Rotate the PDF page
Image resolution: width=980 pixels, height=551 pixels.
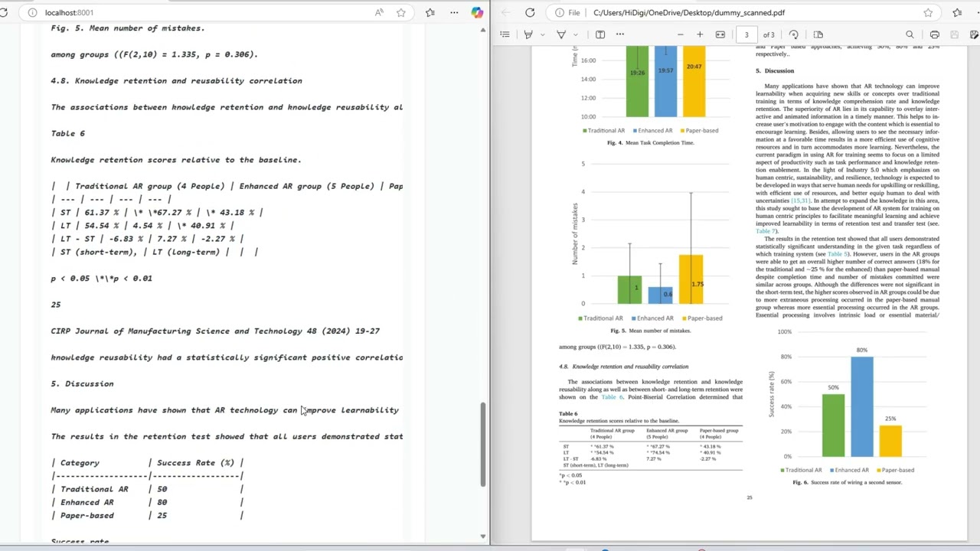[x=794, y=34]
